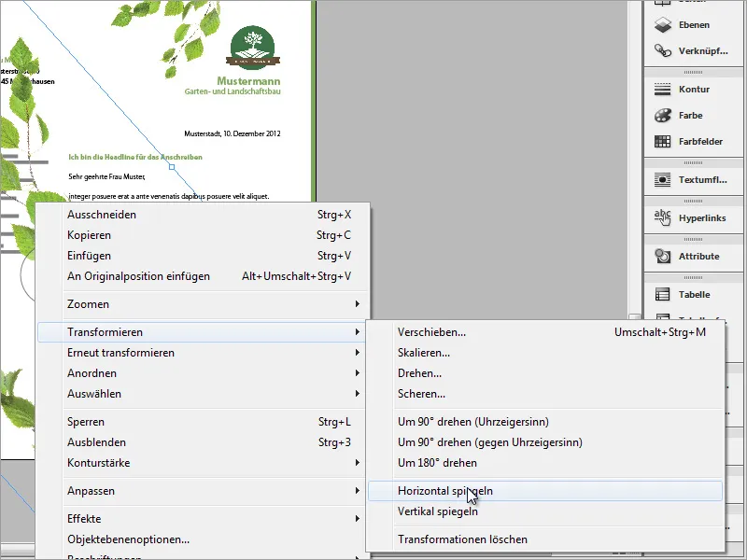Expand the Transformieren submenu
The width and height of the screenshot is (747, 560).
pos(202,332)
